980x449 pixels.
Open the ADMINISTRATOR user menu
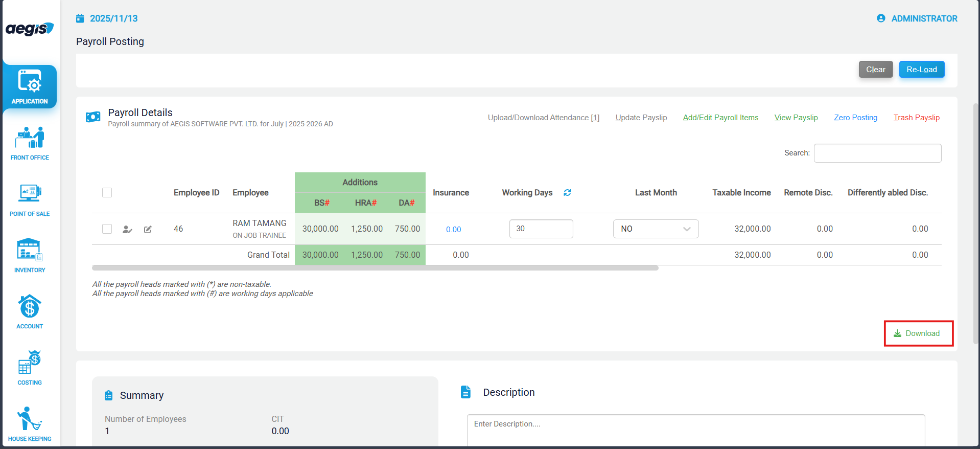[x=917, y=18]
